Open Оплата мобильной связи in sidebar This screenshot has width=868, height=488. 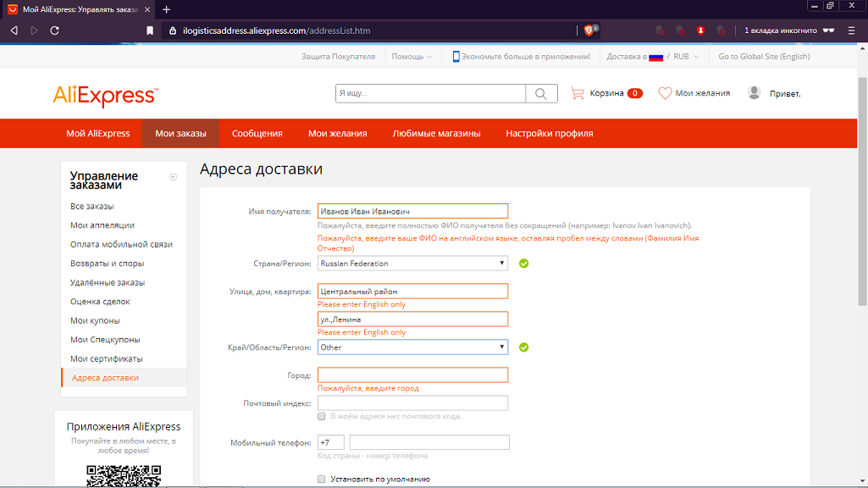tap(121, 244)
